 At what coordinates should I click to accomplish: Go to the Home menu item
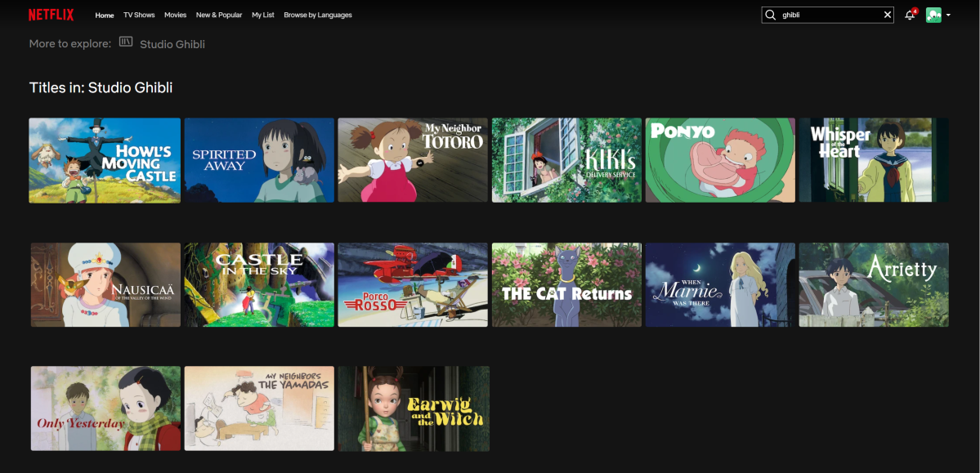[x=105, y=15]
